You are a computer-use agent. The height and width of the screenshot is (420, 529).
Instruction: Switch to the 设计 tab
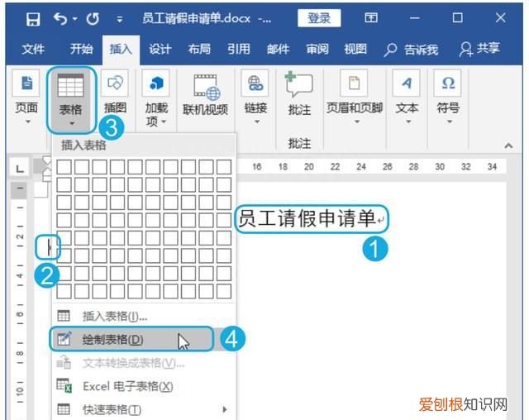pos(160,50)
